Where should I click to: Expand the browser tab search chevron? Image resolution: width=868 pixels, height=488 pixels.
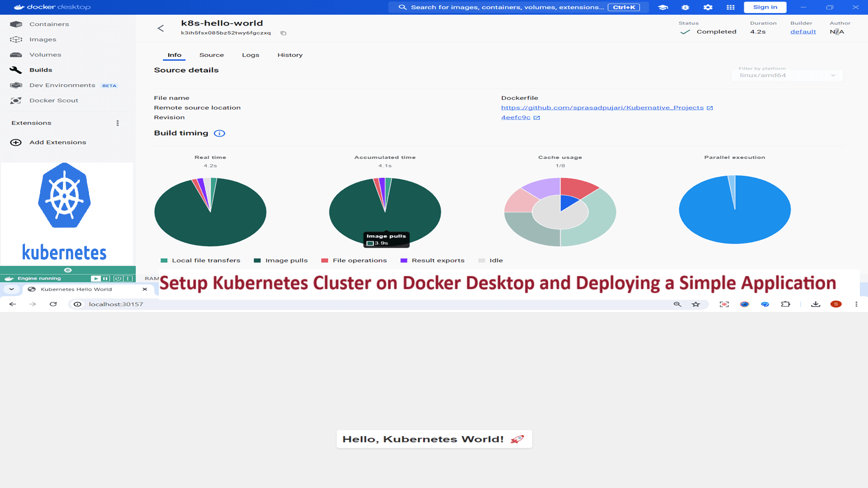tap(11, 290)
